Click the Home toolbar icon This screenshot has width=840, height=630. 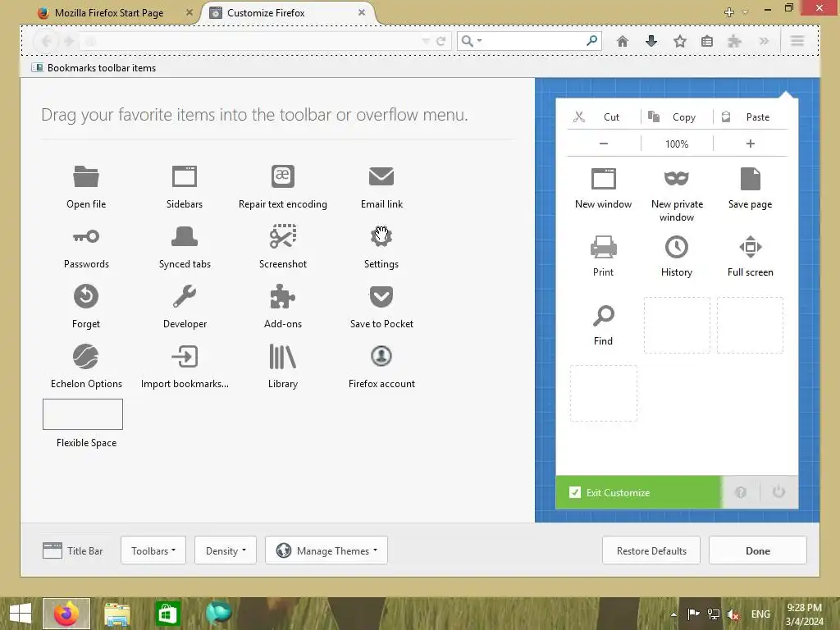[622, 41]
